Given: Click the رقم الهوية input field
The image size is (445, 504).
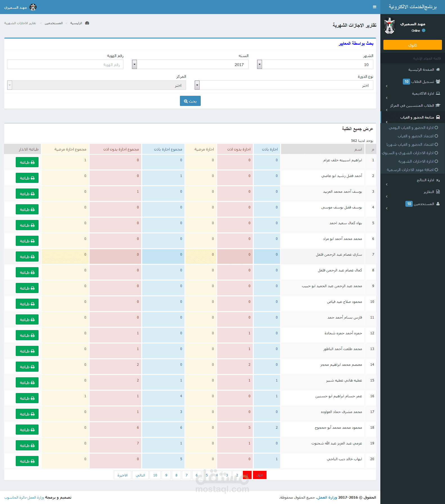Looking at the screenshot, I should click(65, 64).
